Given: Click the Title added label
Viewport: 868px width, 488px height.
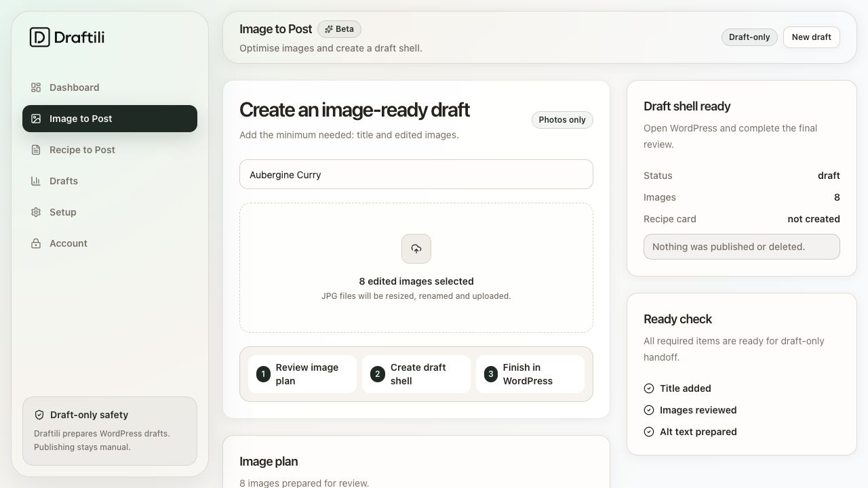Looking at the screenshot, I should tap(686, 388).
